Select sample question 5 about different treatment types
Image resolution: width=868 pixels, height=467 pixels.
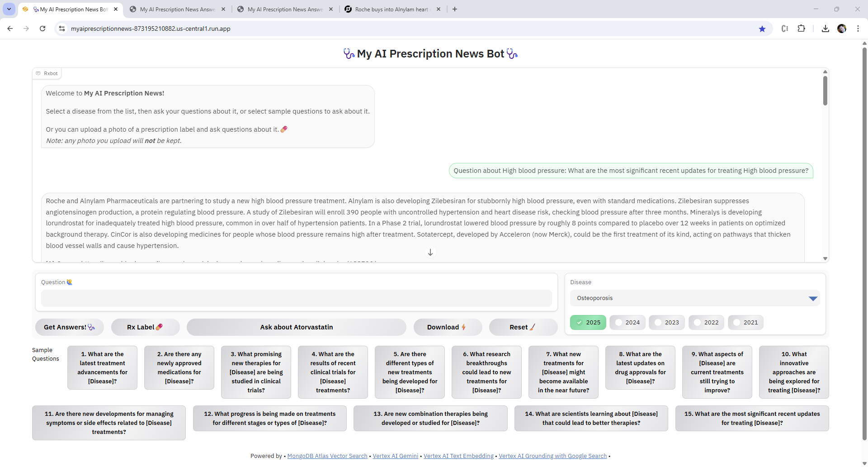pyautogui.click(x=410, y=372)
